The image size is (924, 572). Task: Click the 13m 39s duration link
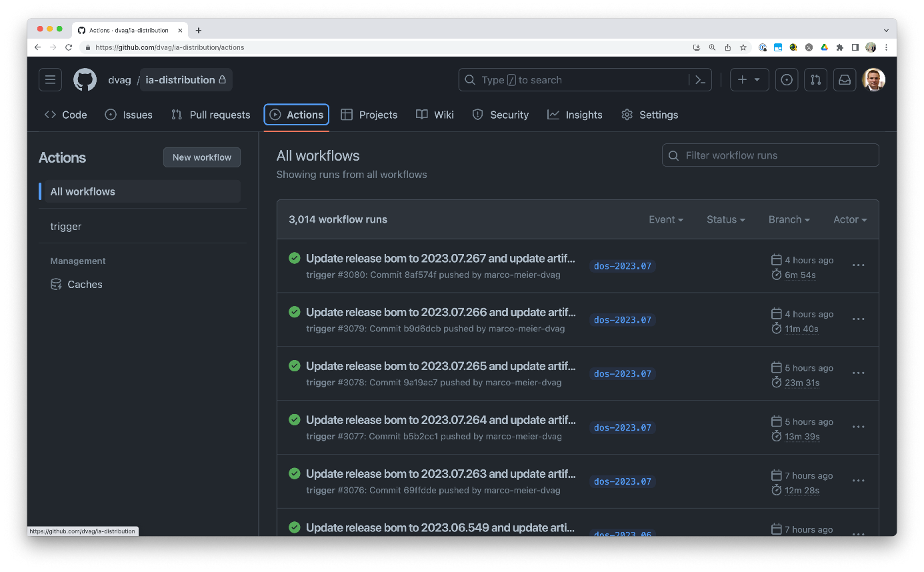802,437
